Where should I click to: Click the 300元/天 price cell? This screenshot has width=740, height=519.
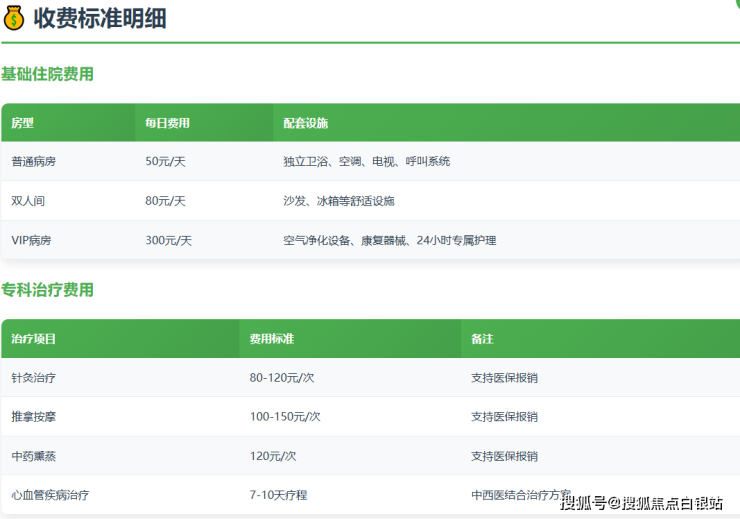pyautogui.click(x=168, y=240)
